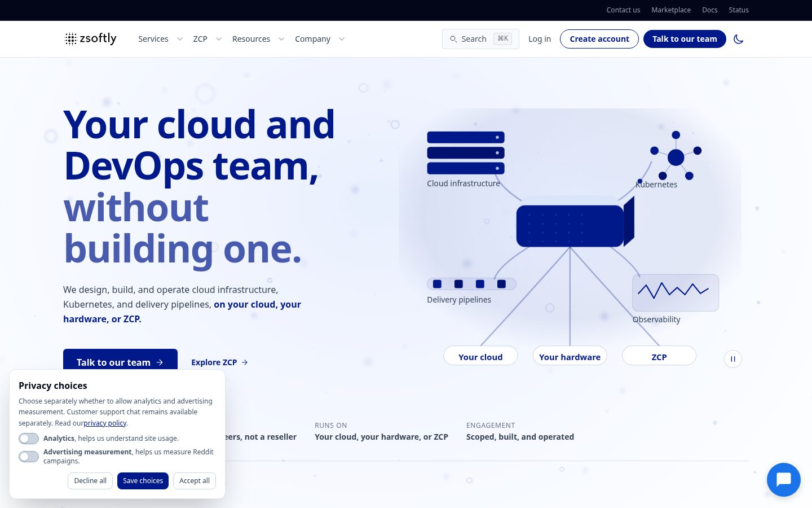The image size is (812, 508).
Task: Open Docs link in top bar
Action: pyautogui.click(x=710, y=10)
